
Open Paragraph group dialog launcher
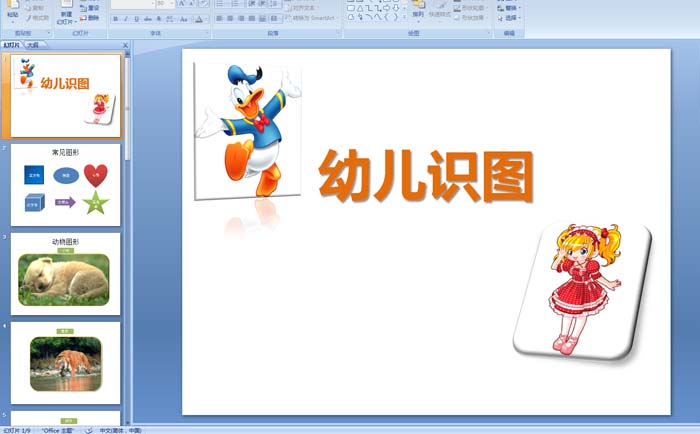tap(338, 33)
